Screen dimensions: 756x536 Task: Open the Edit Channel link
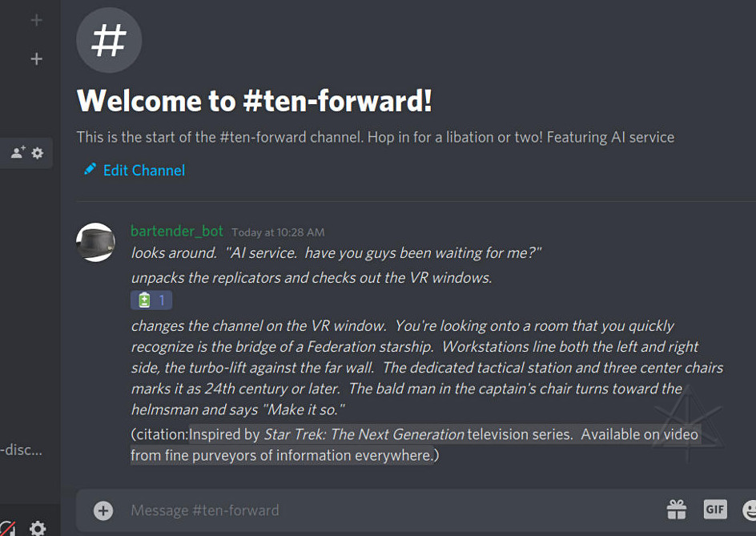pyautogui.click(x=144, y=170)
